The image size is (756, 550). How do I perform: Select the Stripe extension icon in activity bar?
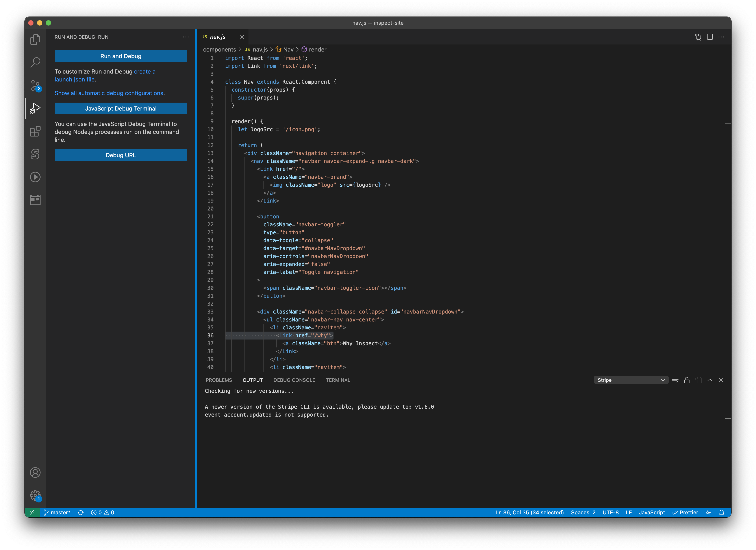(x=35, y=154)
